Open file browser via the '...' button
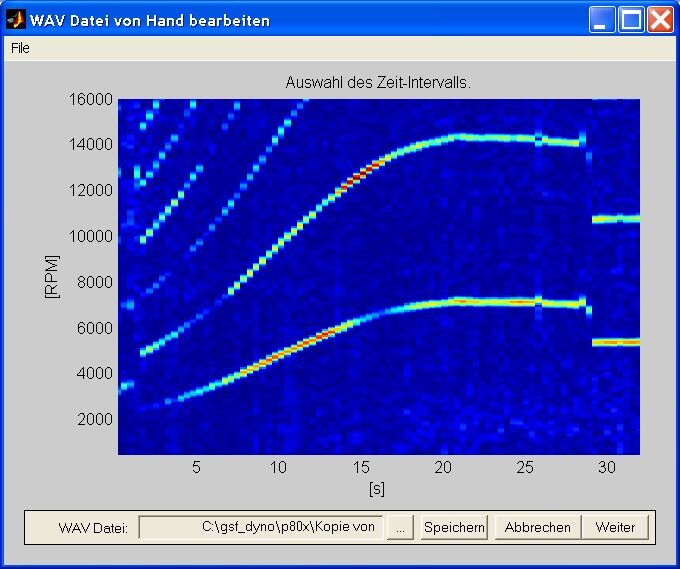Image resolution: width=680 pixels, height=569 pixels. [x=400, y=527]
